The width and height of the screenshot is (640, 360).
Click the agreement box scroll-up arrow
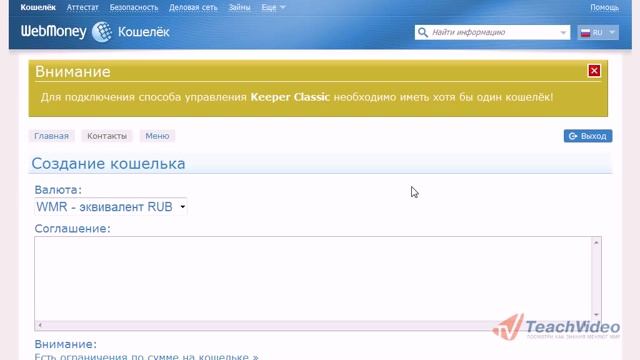click(596, 242)
